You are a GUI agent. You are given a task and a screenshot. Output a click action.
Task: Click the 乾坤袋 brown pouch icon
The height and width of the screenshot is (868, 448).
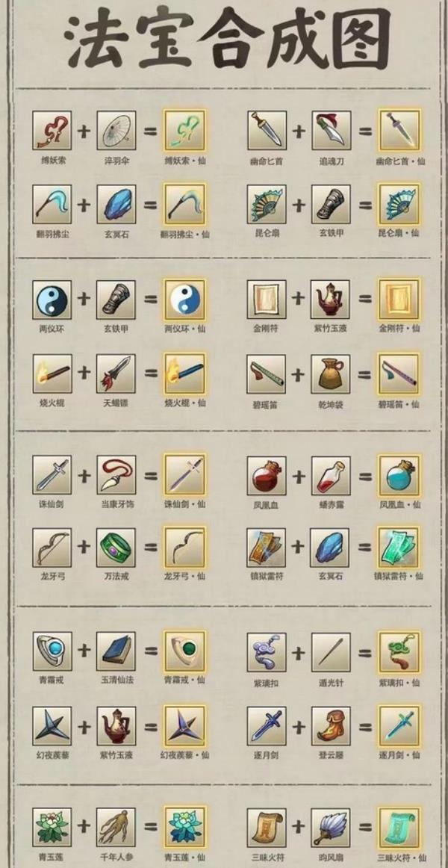[x=331, y=375]
